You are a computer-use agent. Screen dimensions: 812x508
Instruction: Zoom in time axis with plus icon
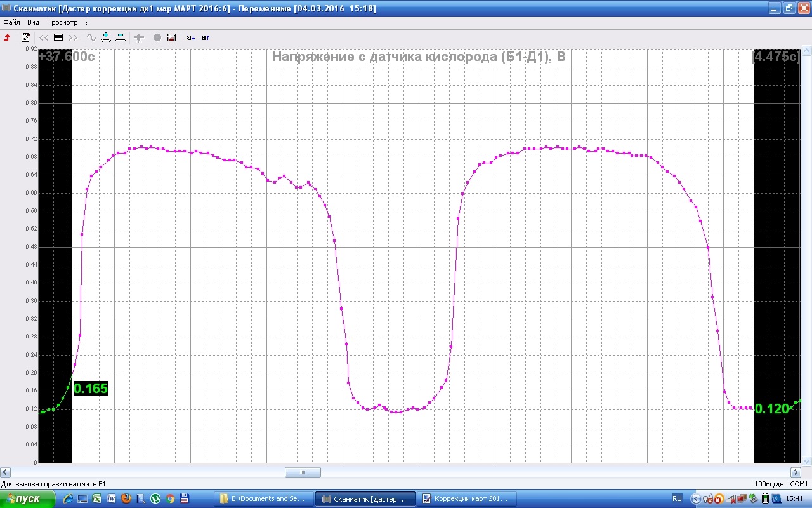[x=106, y=37]
